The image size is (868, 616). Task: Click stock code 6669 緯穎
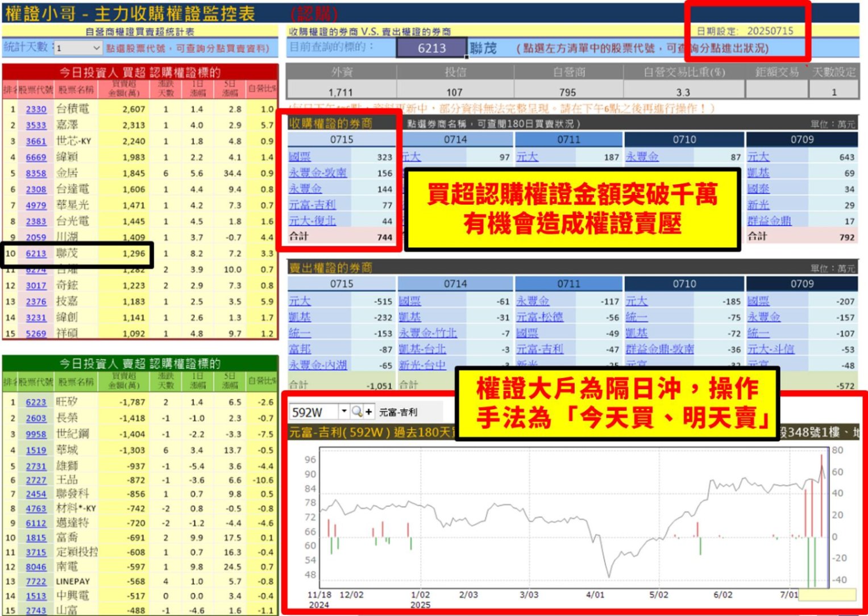[x=36, y=157]
